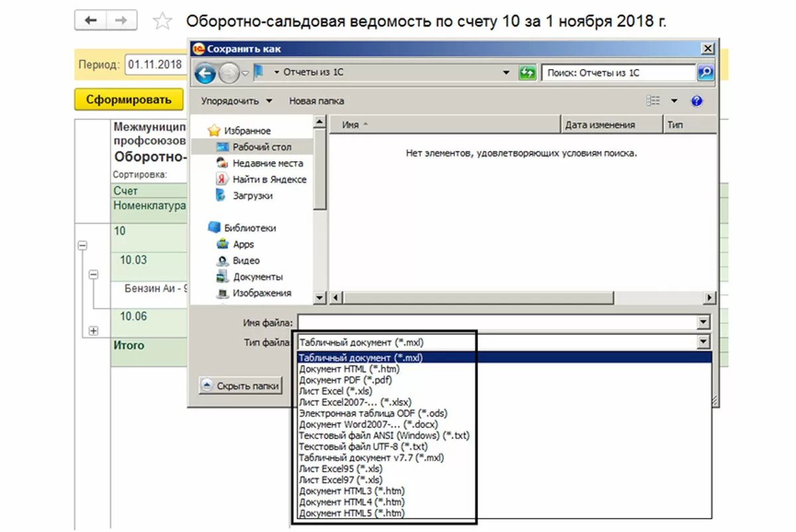Sort by the Имя column header
Viewport: 796px width, 532px height.
click(445, 125)
